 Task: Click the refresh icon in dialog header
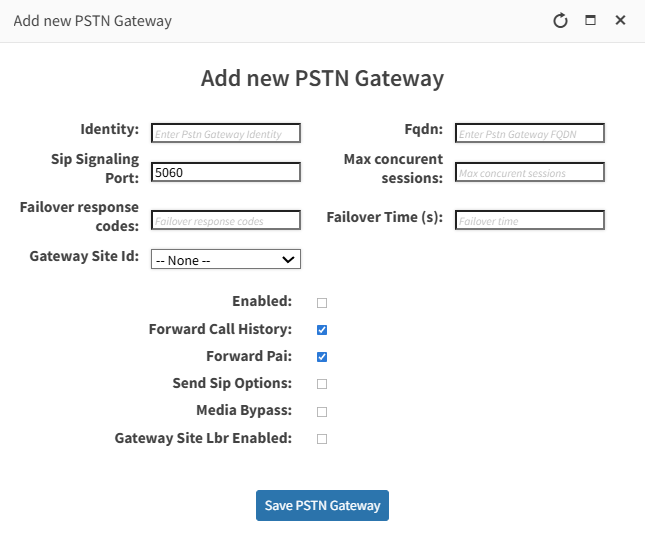click(560, 20)
